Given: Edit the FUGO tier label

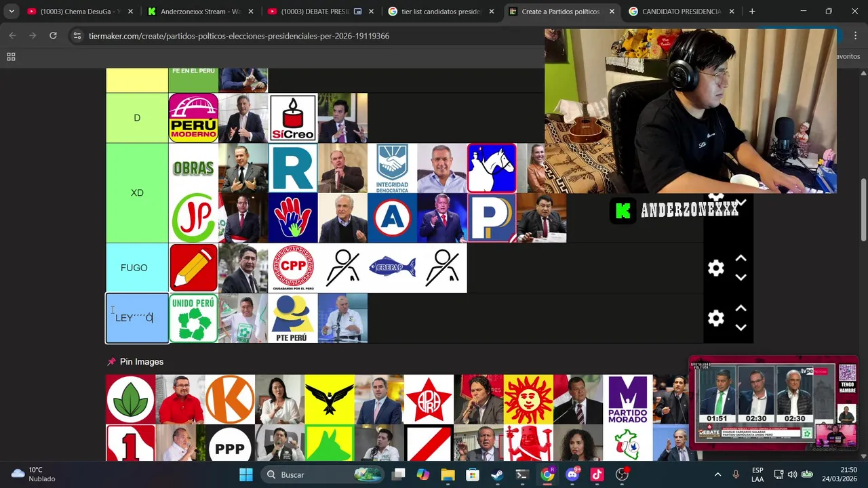Looking at the screenshot, I should tap(137, 268).
